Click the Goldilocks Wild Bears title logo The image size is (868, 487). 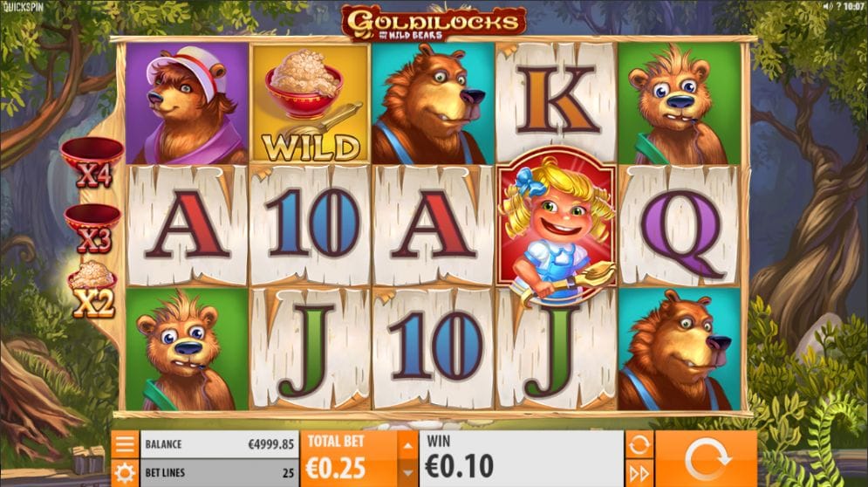(x=434, y=23)
